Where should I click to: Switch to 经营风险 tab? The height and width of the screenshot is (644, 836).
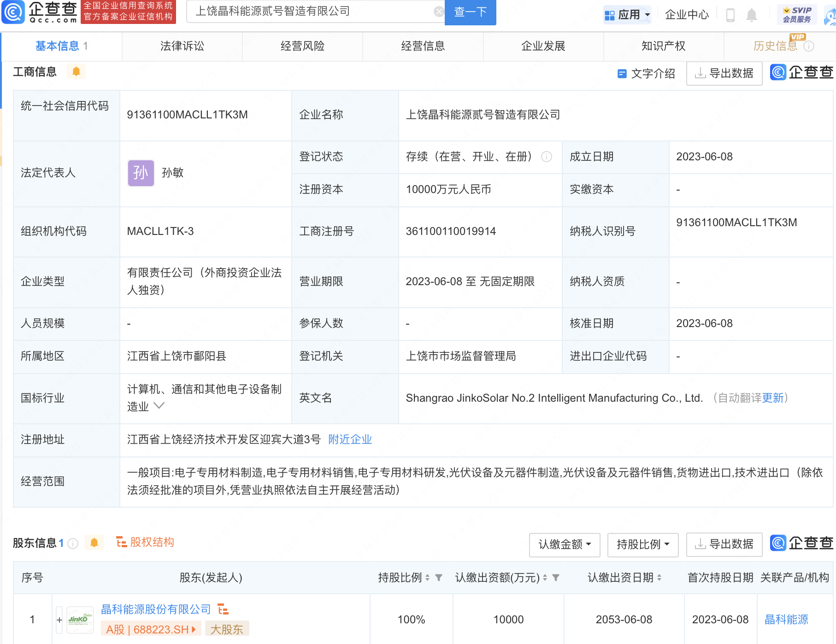click(x=302, y=46)
